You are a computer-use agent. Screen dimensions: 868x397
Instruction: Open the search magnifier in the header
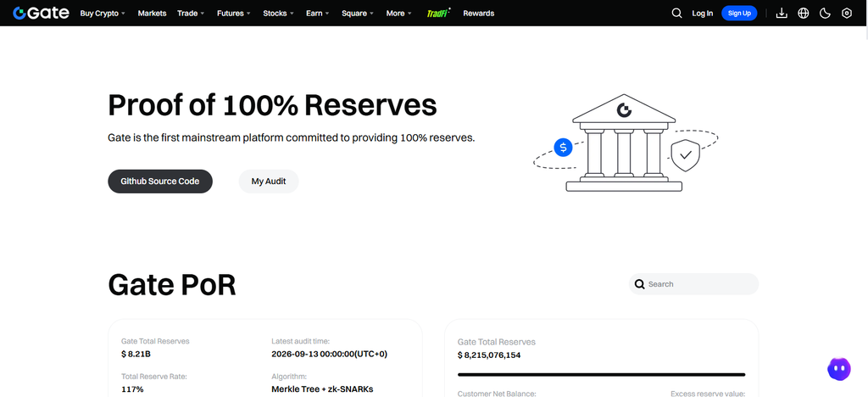tap(676, 14)
